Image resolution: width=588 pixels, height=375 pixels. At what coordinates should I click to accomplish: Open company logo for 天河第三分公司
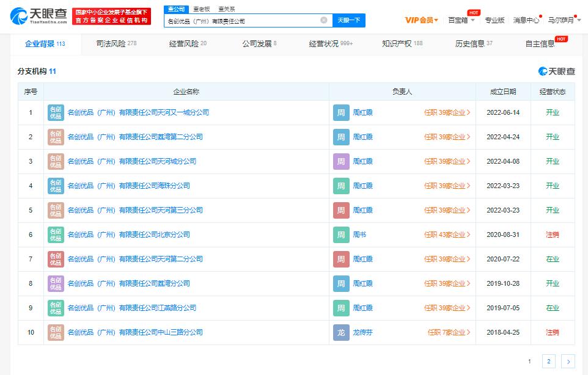(56, 210)
